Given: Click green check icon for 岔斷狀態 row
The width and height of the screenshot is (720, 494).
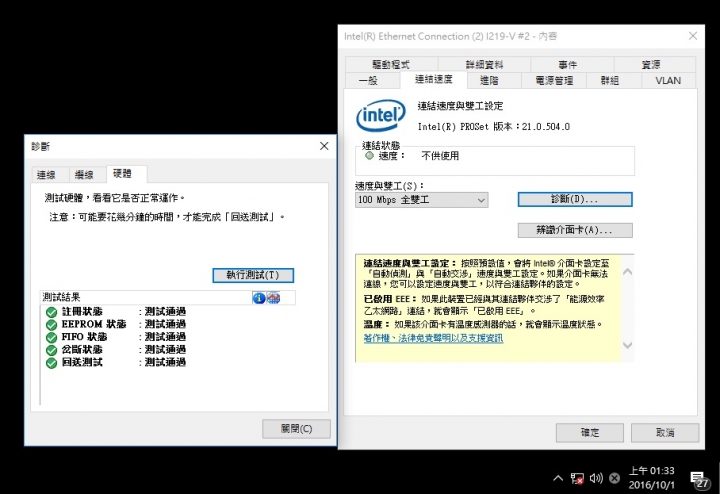Looking at the screenshot, I should coord(51,350).
